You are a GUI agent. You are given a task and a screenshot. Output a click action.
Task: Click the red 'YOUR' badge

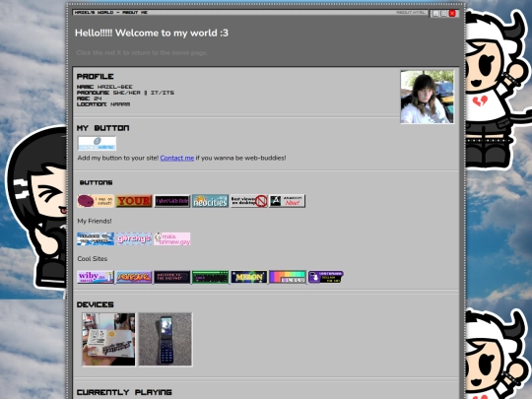pos(134,201)
